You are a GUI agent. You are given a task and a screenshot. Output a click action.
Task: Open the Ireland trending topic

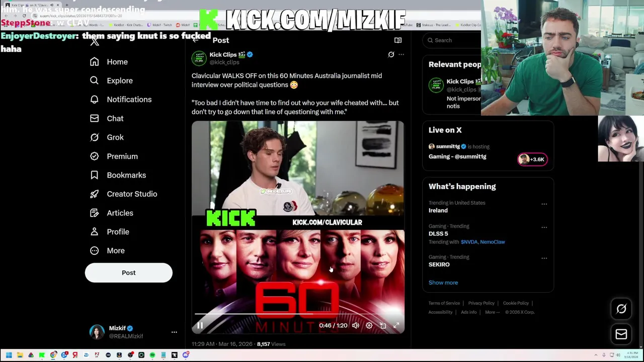click(x=438, y=211)
